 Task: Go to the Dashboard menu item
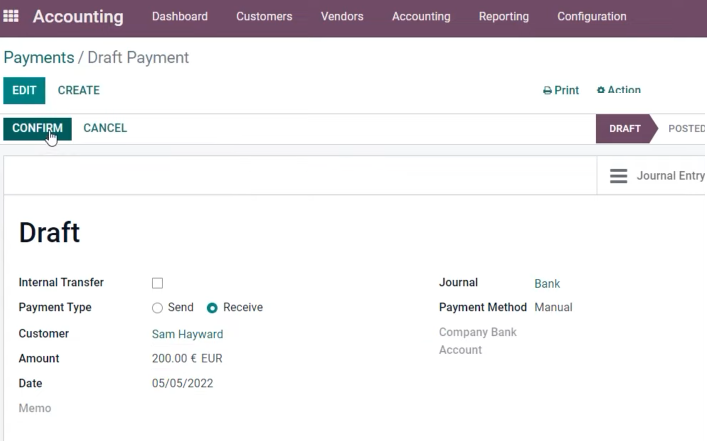(x=180, y=16)
